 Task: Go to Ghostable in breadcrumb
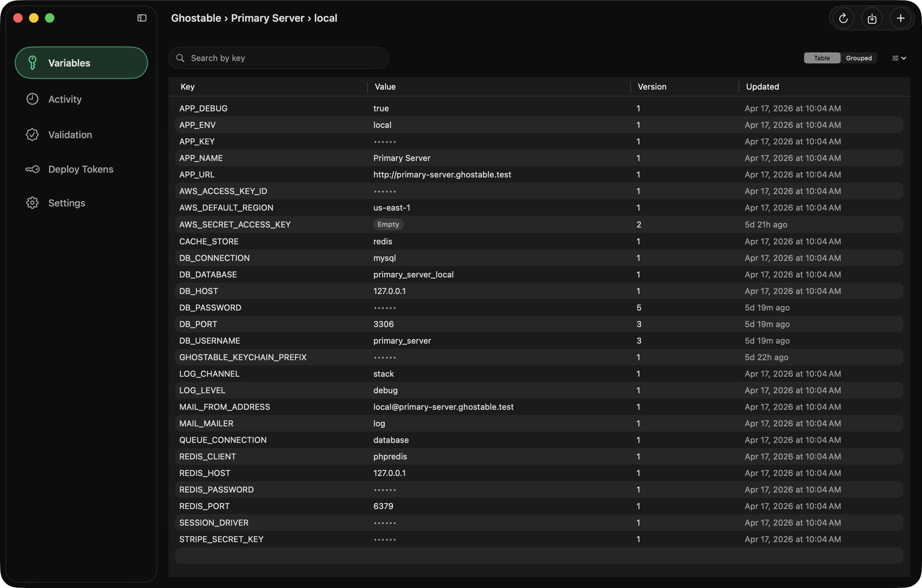196,18
